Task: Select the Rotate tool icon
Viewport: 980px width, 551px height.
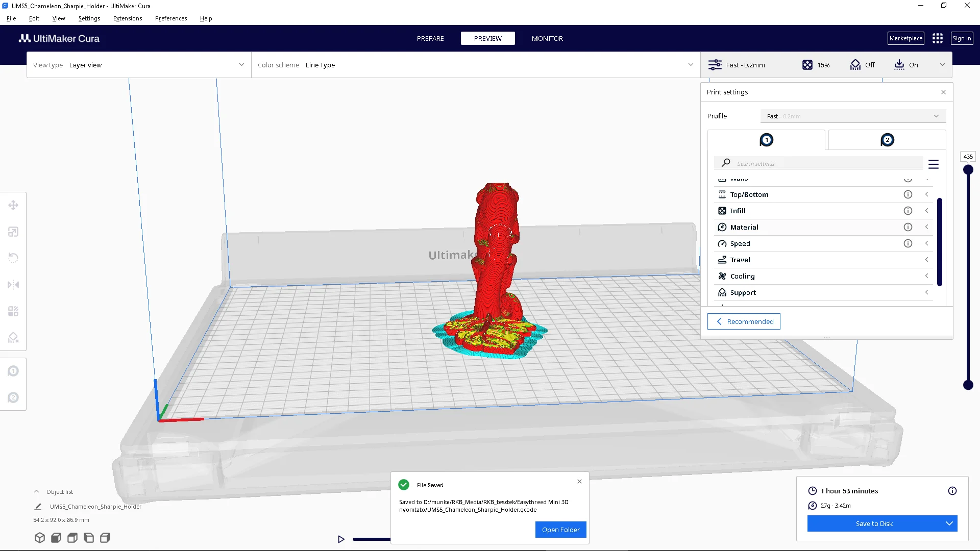Action: (13, 258)
